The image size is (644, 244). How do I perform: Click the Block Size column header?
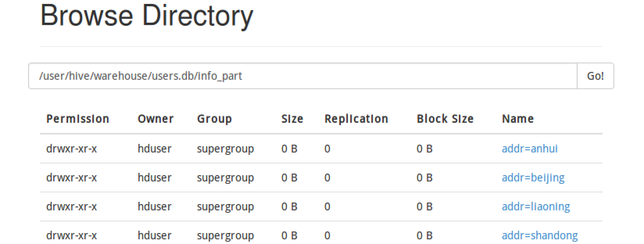click(x=445, y=119)
